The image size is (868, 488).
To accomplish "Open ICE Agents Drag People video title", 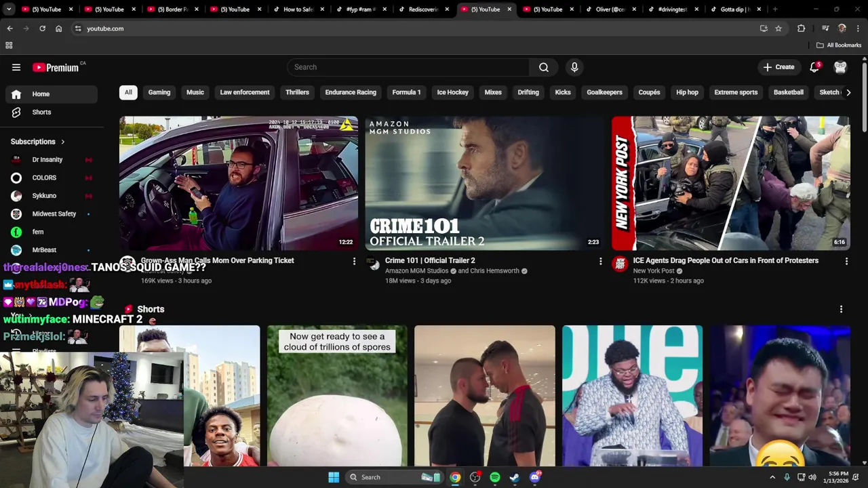I will [726, 260].
